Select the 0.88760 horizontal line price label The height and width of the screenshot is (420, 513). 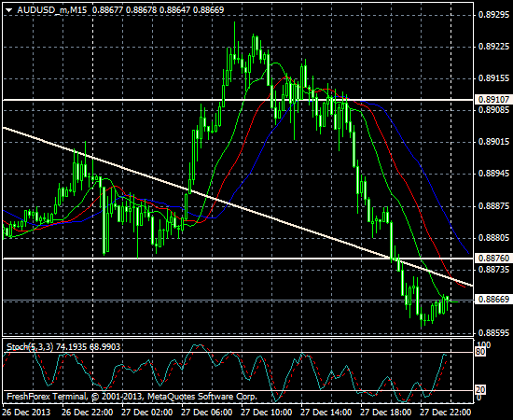coord(493,259)
